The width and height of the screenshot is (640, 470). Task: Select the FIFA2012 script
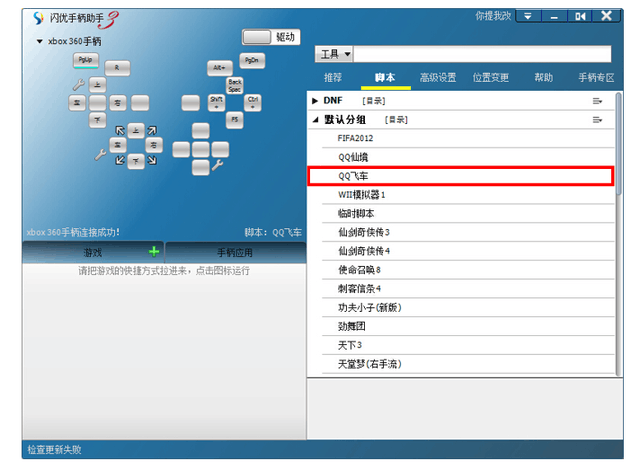[468, 138]
